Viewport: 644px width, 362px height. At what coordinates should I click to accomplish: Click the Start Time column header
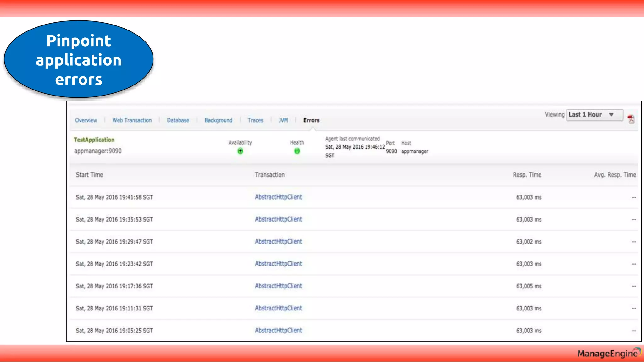pyautogui.click(x=89, y=175)
